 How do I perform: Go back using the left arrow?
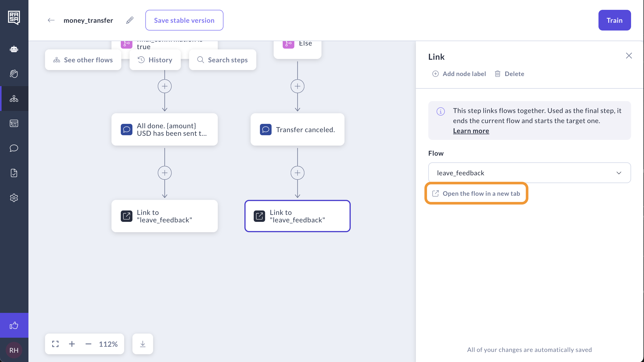click(x=51, y=20)
